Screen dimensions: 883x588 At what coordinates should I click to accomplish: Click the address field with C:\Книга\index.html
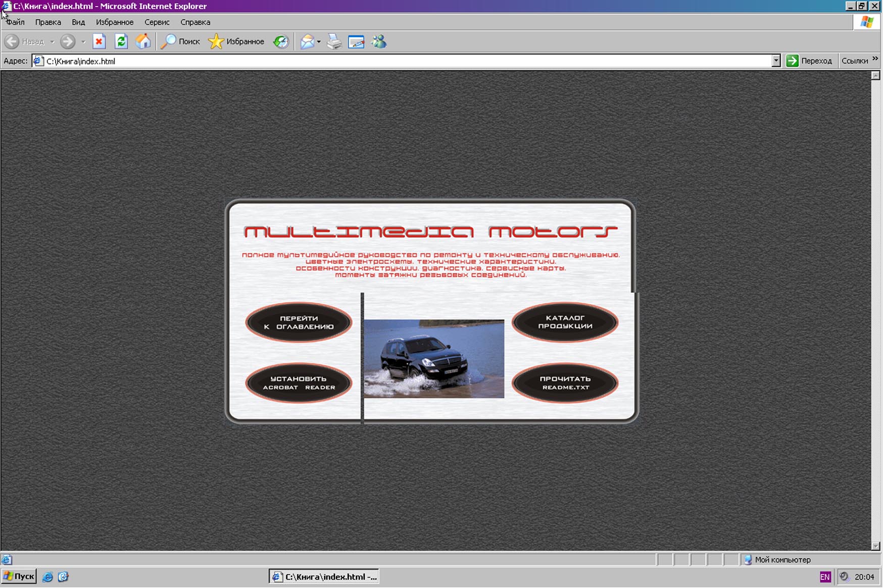(x=404, y=61)
